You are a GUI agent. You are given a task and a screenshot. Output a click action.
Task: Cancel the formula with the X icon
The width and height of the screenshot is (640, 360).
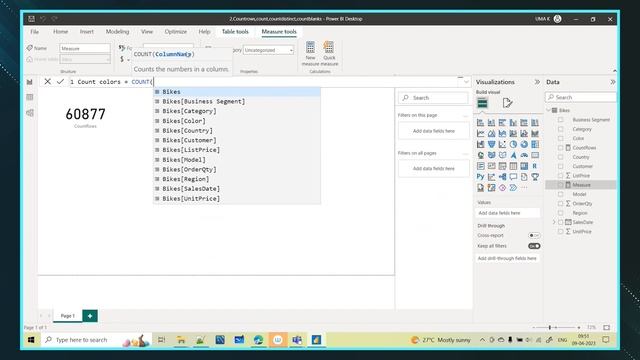pyautogui.click(x=47, y=82)
